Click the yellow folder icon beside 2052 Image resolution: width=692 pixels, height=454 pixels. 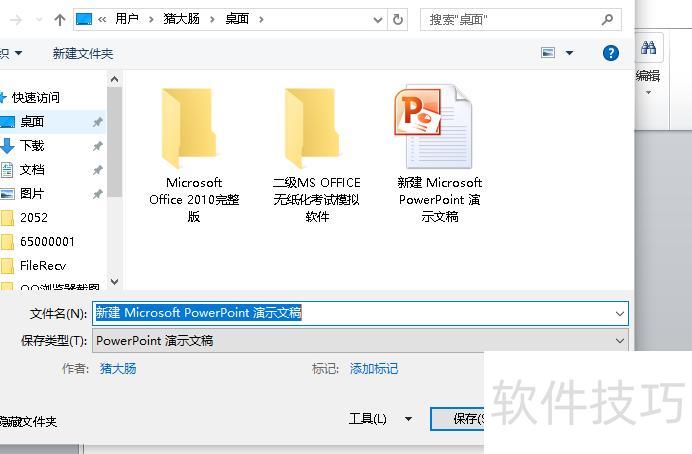tap(7, 218)
